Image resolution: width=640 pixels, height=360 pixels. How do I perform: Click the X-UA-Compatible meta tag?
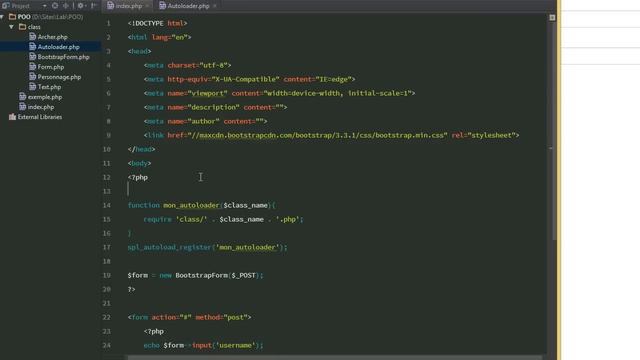(x=249, y=79)
